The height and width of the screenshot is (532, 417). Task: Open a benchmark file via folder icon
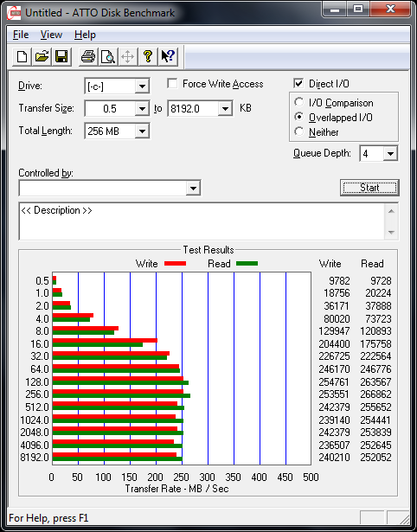point(42,56)
